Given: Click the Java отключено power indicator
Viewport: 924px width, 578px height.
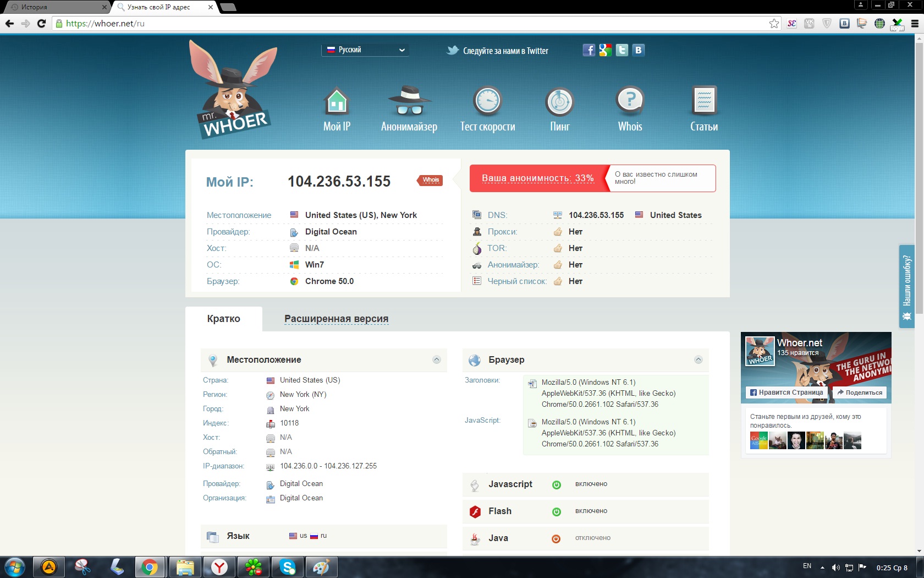Looking at the screenshot, I should [x=556, y=538].
